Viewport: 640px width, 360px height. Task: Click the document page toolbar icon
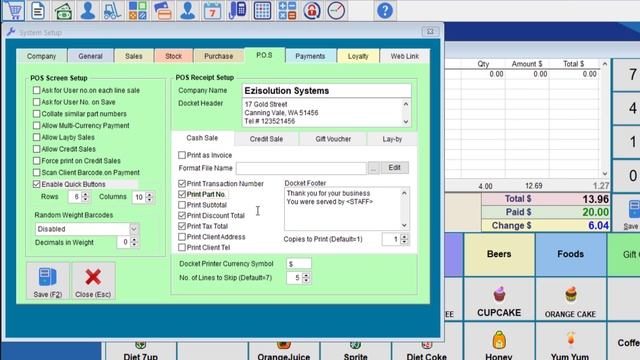[38, 11]
